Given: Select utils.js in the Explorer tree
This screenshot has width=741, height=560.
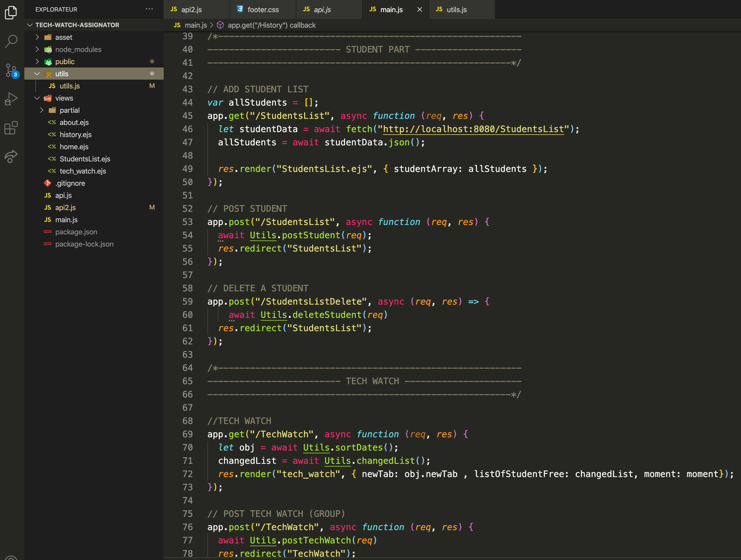Looking at the screenshot, I should click(69, 86).
